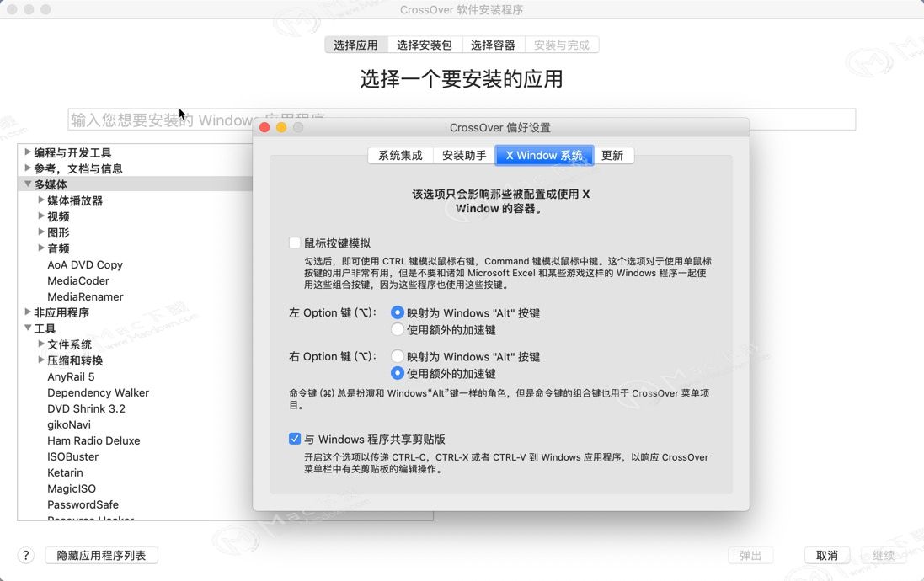Expand the 视频 subcategory

(x=41, y=216)
